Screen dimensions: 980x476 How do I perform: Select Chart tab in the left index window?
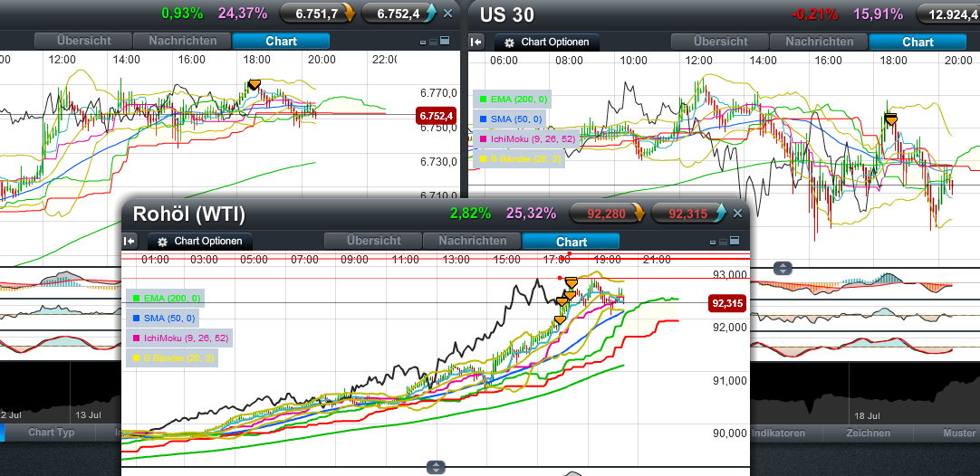click(x=281, y=41)
